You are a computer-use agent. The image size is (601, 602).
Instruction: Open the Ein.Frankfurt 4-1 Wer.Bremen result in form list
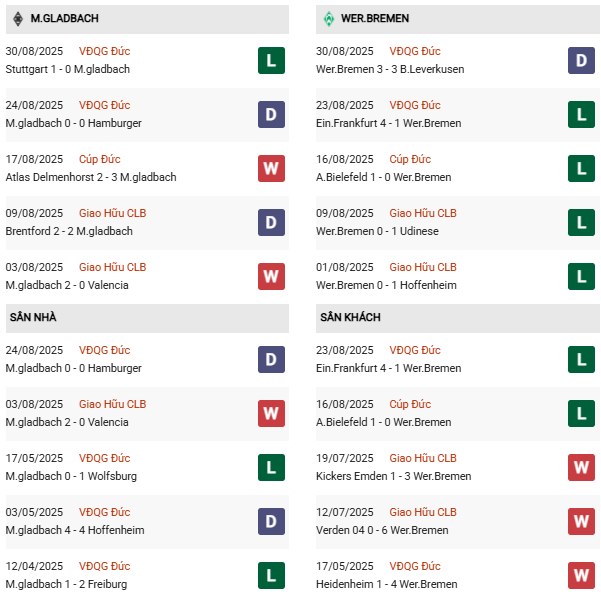388,123
